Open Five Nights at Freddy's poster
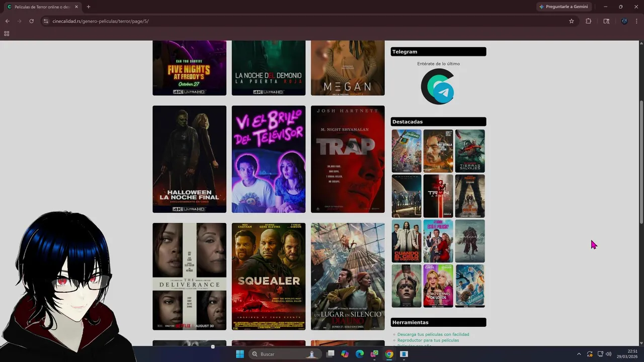Image resolution: width=644 pixels, height=362 pixels. [189, 68]
